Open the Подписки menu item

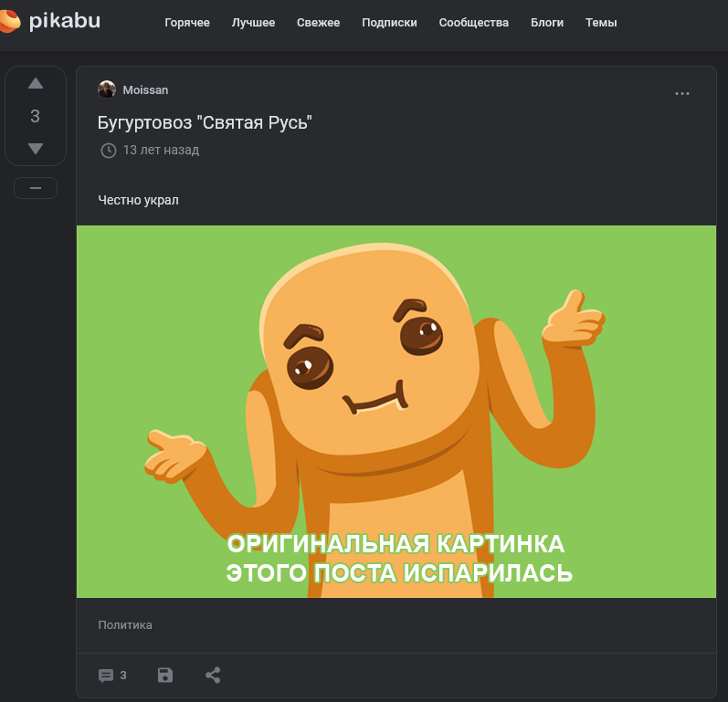pyautogui.click(x=389, y=23)
